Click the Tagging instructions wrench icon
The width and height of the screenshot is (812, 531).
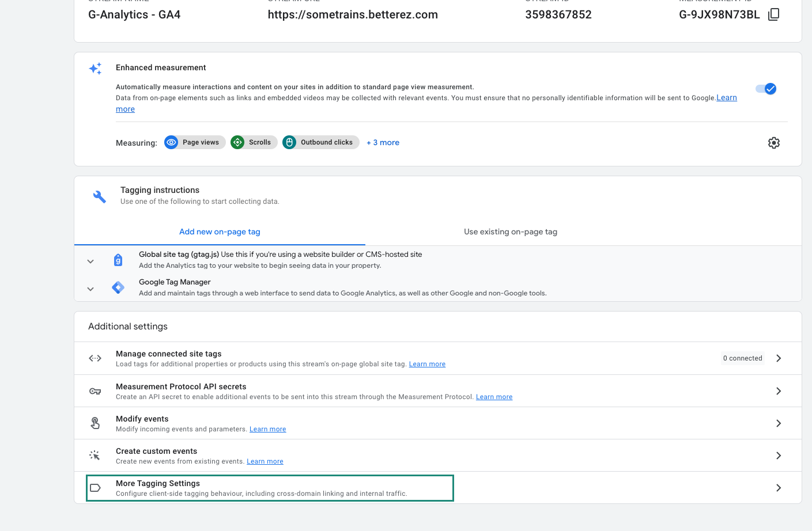coord(100,197)
